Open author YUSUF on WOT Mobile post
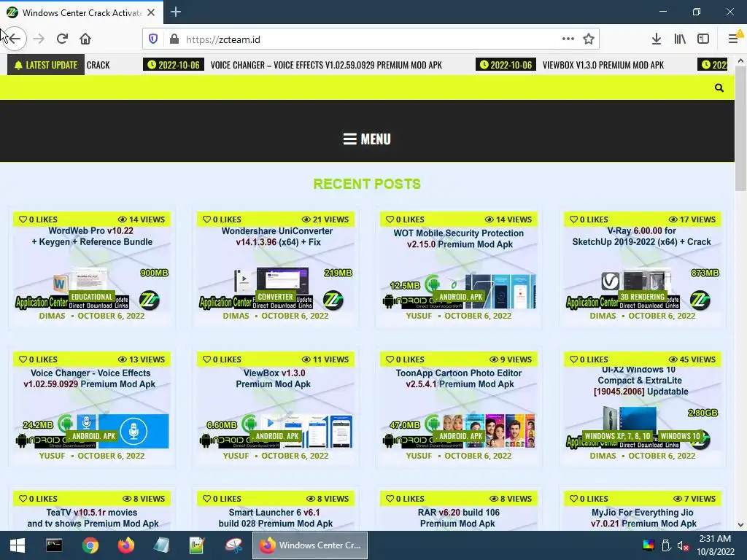Image resolution: width=747 pixels, height=560 pixels. pos(419,316)
